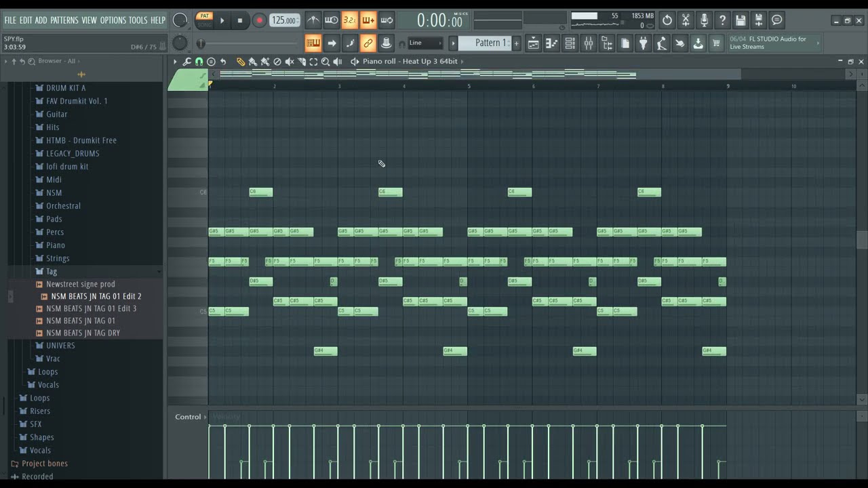
Task: Select NSM BEATS JN TAG DRY sample
Action: point(83,333)
